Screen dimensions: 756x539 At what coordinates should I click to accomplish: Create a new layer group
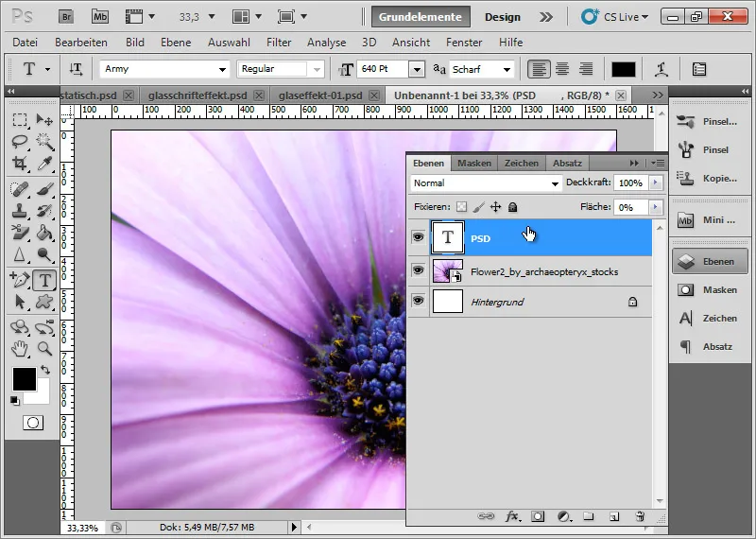click(x=588, y=516)
